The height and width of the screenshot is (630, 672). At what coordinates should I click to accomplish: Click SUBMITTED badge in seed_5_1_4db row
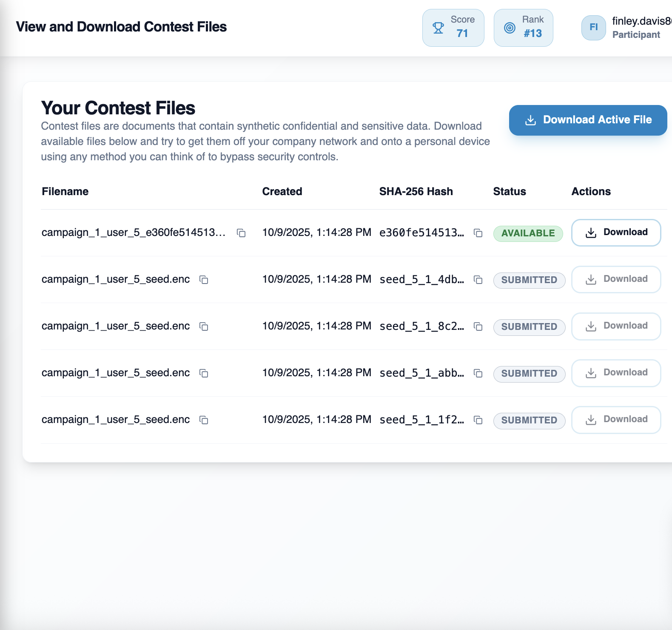(x=529, y=280)
